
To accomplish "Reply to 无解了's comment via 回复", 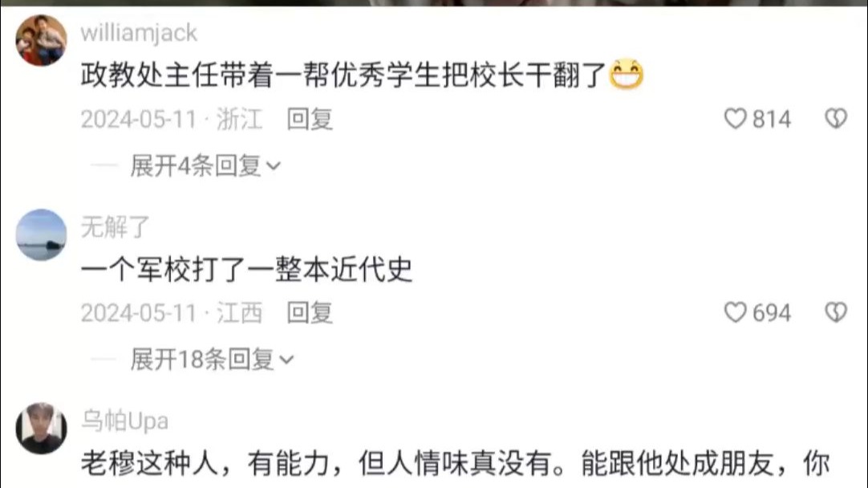I will [310, 313].
